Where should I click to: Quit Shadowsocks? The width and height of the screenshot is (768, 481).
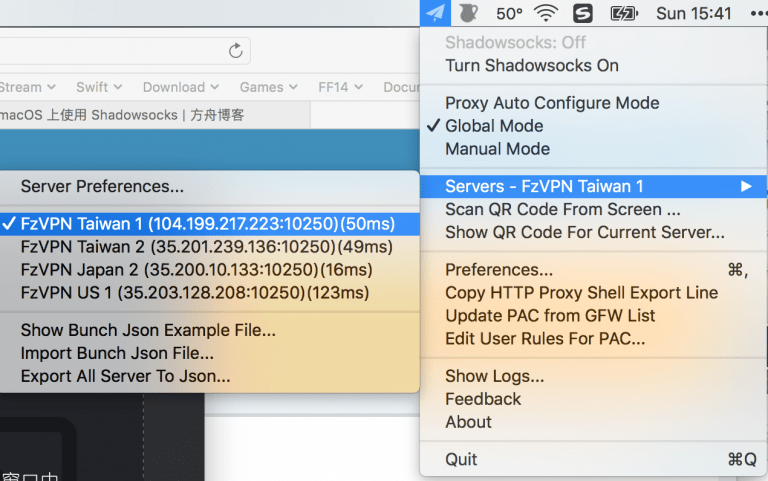click(594, 459)
